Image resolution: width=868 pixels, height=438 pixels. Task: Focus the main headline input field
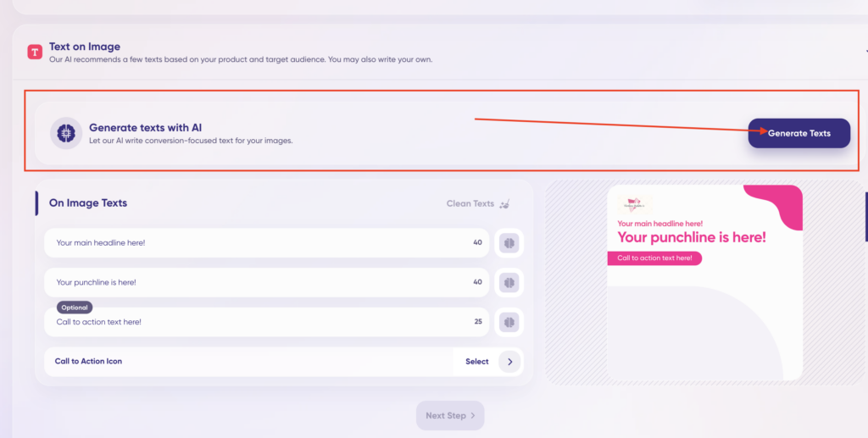tap(266, 243)
